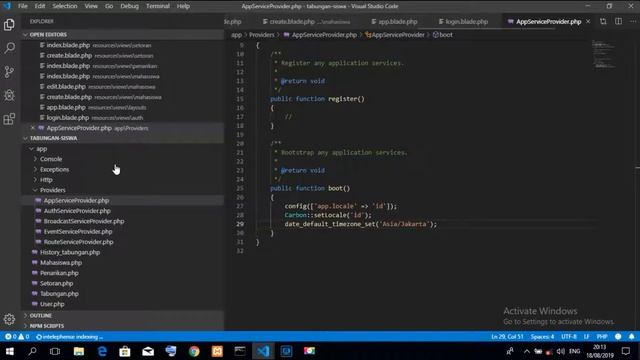Open Task View on the taskbar
The image size is (640, 360).
tap(55, 351)
